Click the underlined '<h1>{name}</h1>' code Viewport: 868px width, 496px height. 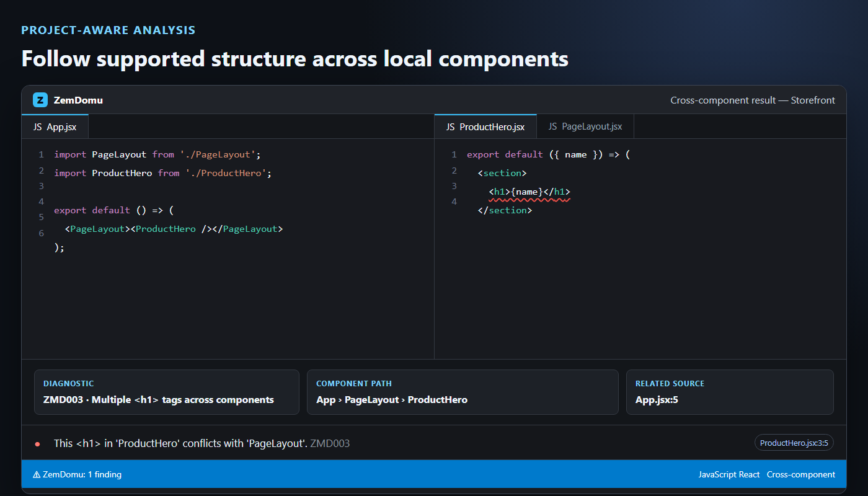click(529, 192)
